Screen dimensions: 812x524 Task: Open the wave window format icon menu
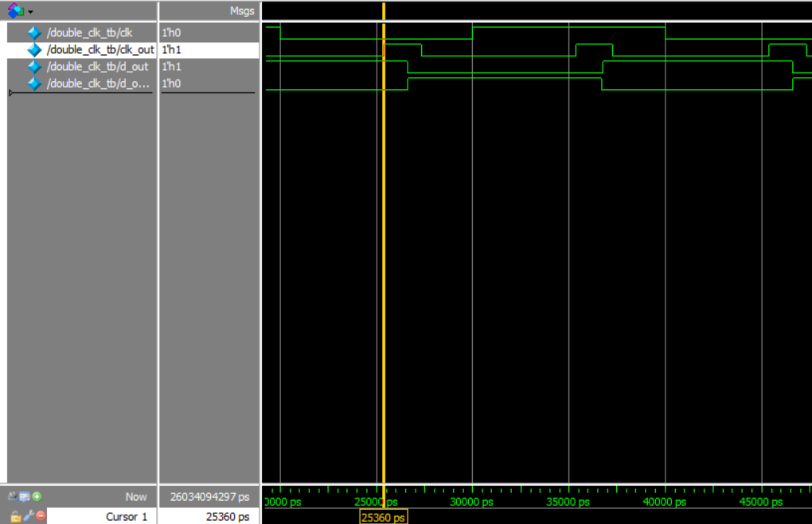16,10
